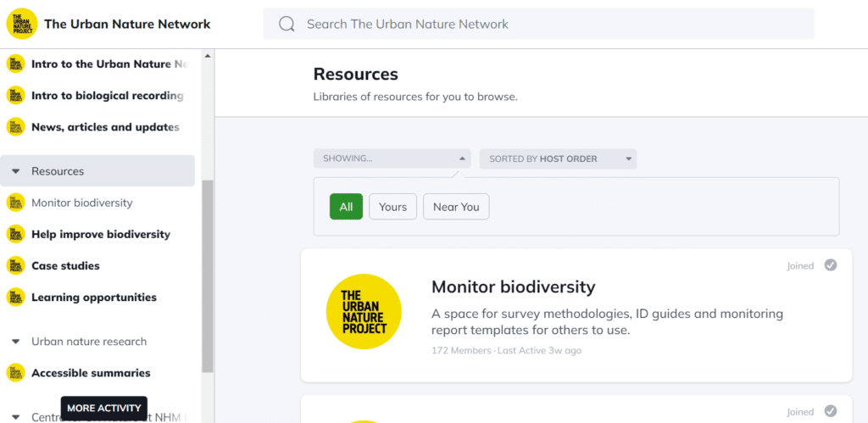Click the sidebar scrollbar thumb
The height and width of the screenshot is (423, 868).
pyautogui.click(x=208, y=276)
